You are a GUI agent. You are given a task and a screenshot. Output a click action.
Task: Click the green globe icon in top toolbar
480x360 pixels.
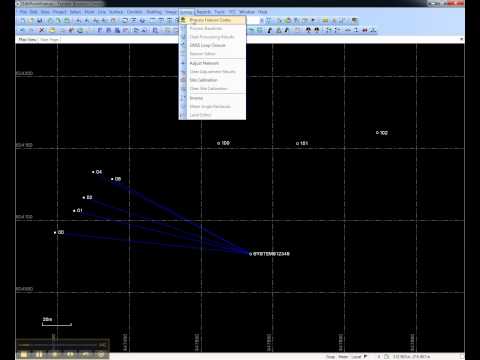287,20
